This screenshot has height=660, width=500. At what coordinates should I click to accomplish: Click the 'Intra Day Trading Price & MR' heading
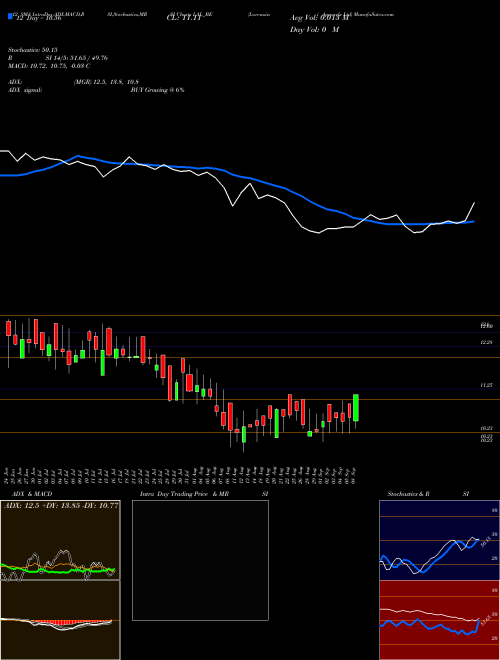pyautogui.click(x=184, y=494)
